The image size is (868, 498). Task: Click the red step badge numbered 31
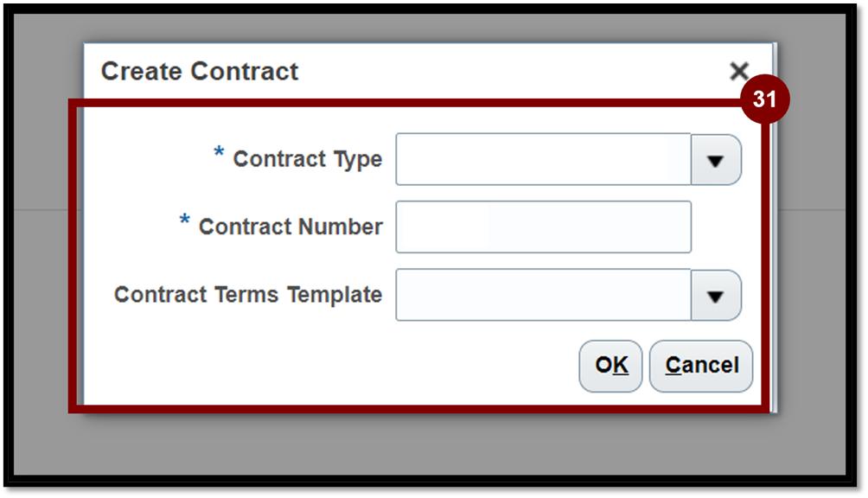(x=764, y=100)
